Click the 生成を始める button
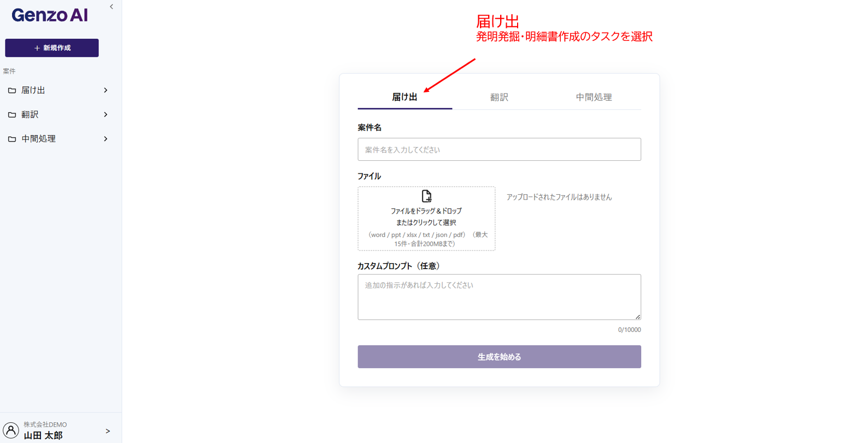The image size is (868, 443). 499,357
